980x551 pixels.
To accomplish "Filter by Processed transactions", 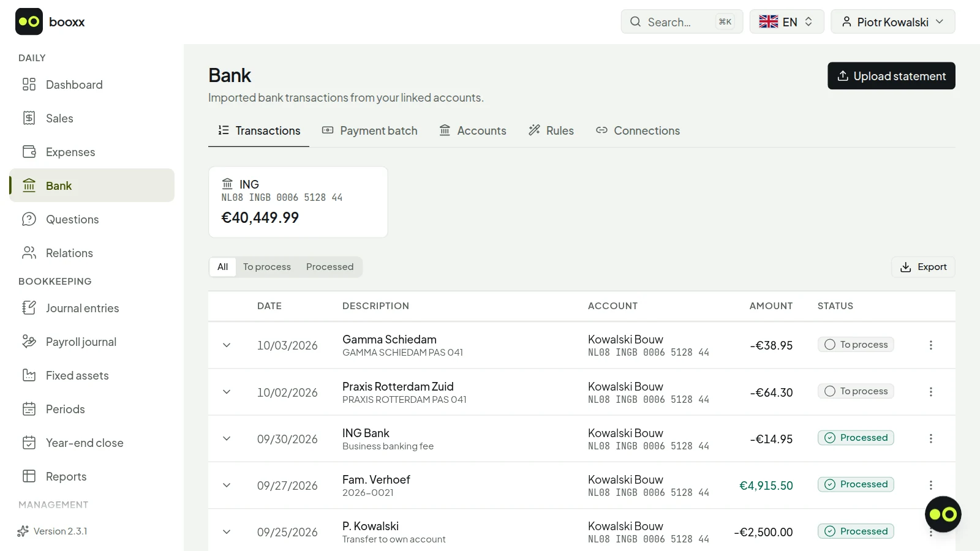I will coord(330,267).
